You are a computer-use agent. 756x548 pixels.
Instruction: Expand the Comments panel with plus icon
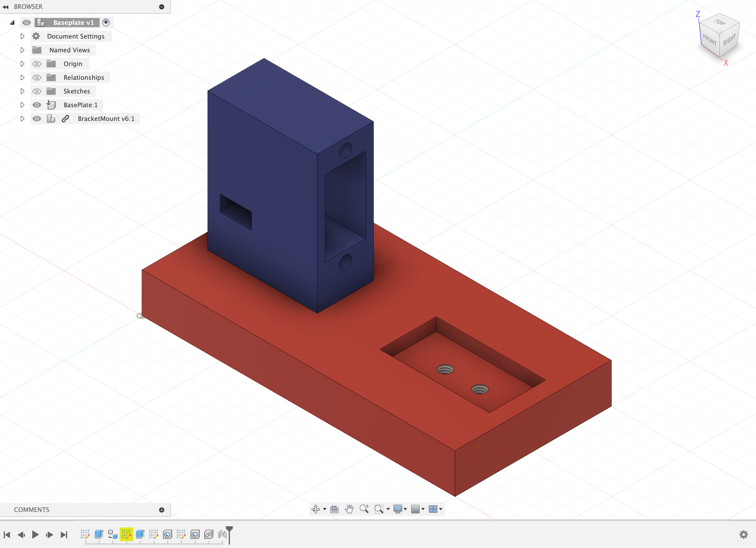pyautogui.click(x=162, y=510)
